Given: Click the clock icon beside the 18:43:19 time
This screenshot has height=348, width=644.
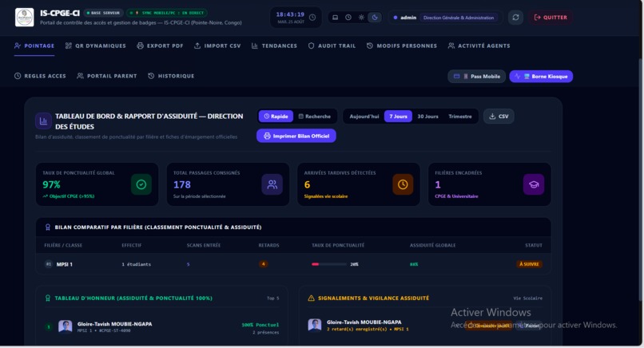Looking at the screenshot, I should [312, 18].
